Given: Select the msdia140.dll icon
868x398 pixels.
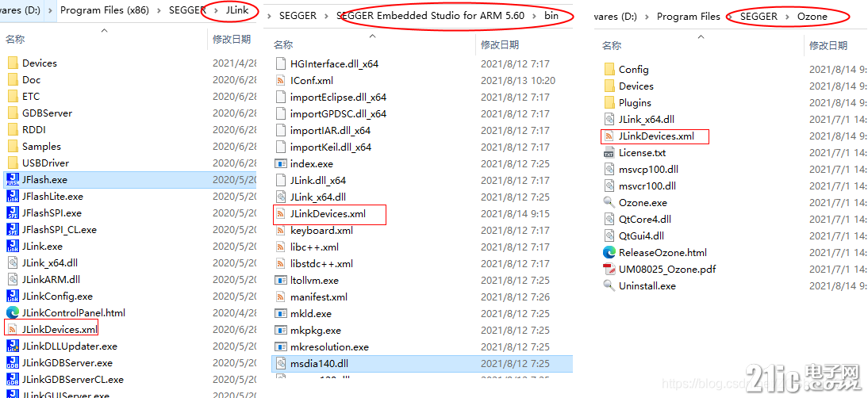Looking at the screenshot, I should (281, 364).
